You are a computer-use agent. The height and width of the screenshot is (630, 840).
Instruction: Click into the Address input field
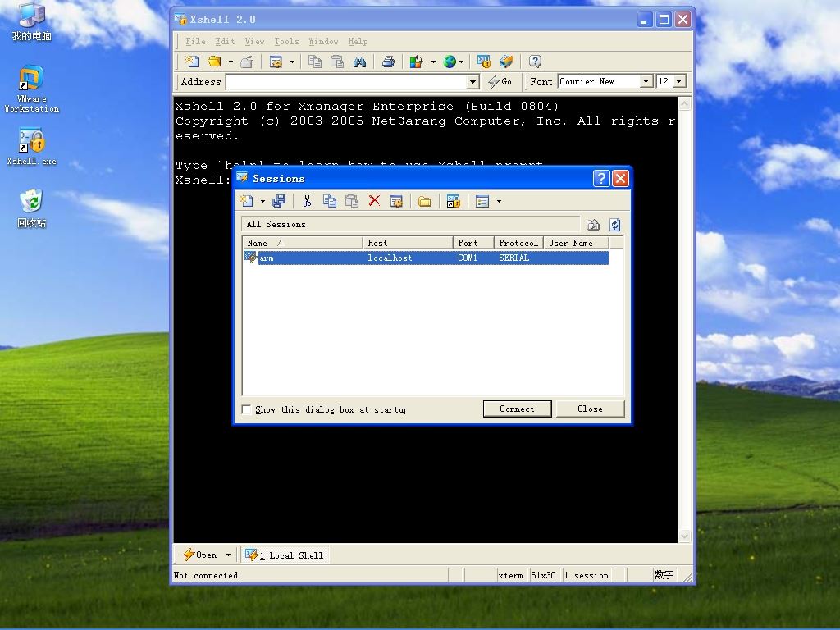pos(347,82)
